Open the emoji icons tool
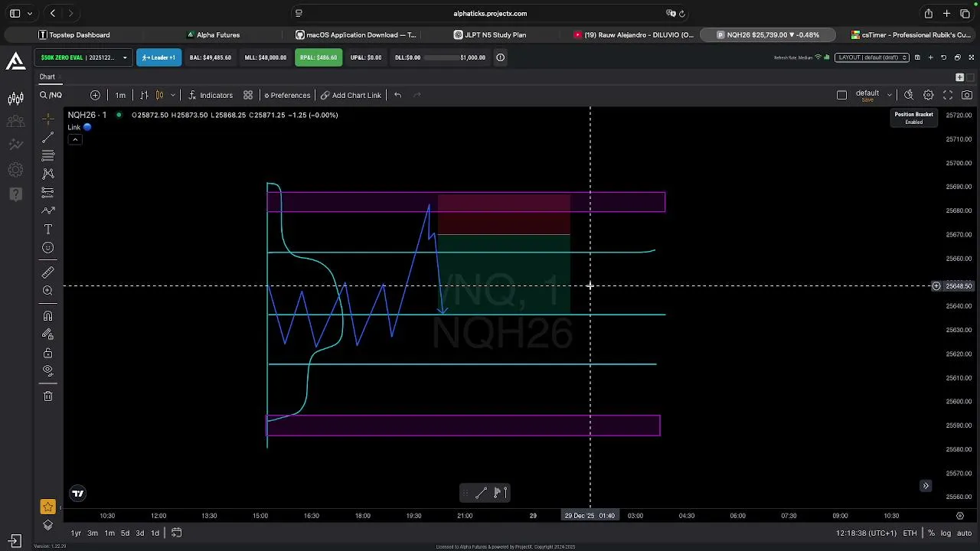The width and height of the screenshot is (980, 551). coord(47,247)
